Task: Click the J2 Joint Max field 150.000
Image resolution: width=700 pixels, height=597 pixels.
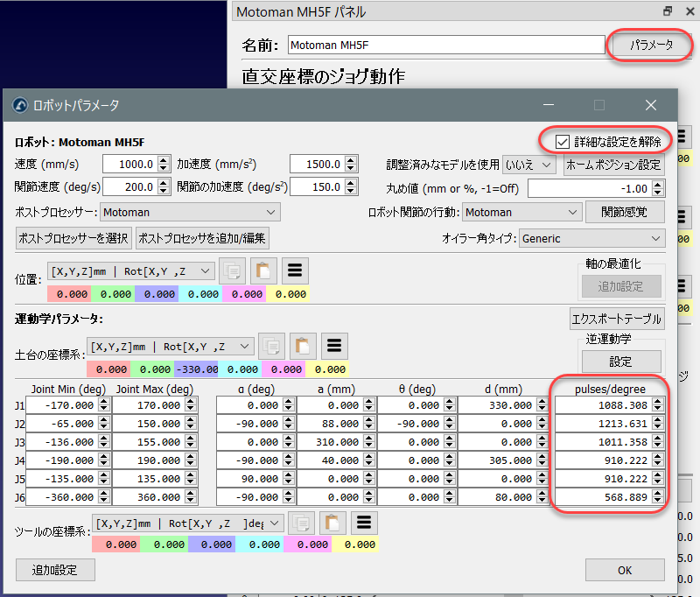Action: click(x=155, y=424)
